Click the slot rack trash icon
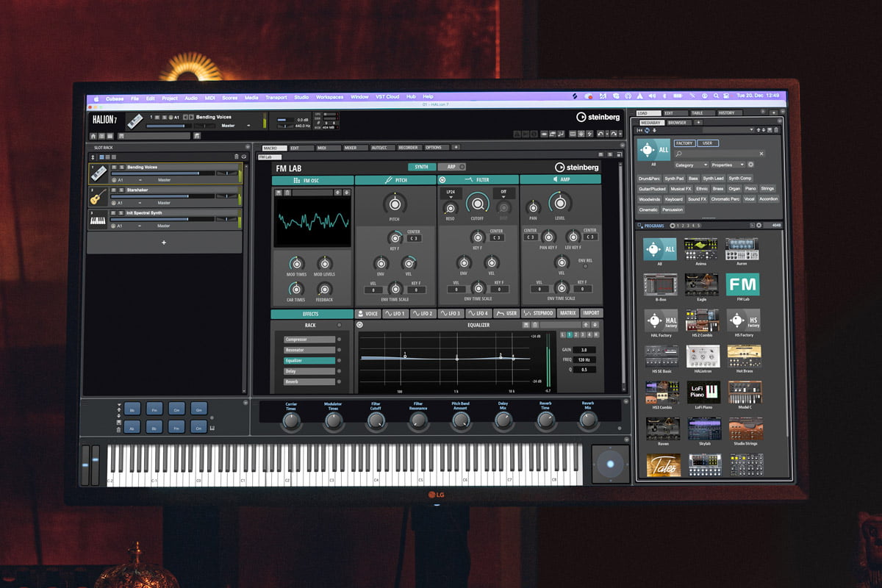The image size is (882, 588). [236, 157]
